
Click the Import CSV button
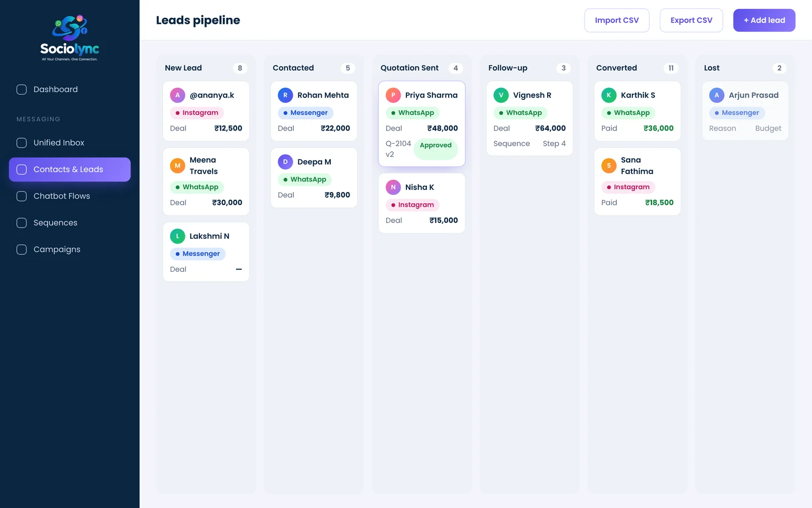click(617, 20)
